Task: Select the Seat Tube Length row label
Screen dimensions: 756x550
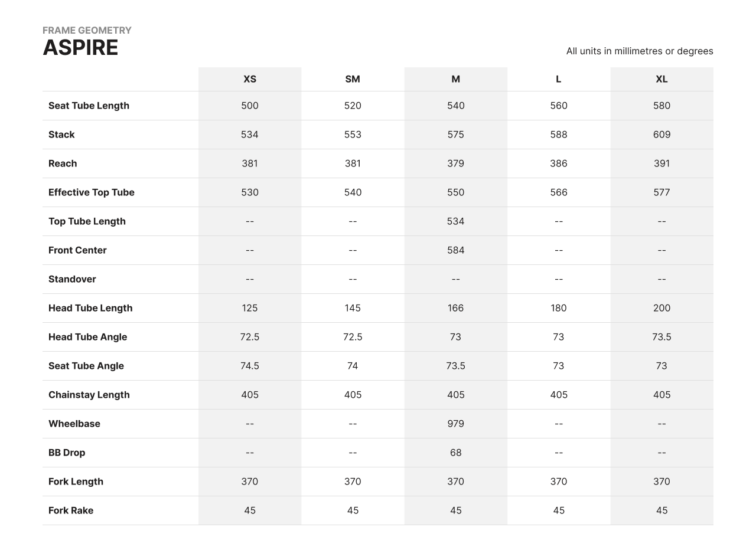Action: [x=89, y=106]
